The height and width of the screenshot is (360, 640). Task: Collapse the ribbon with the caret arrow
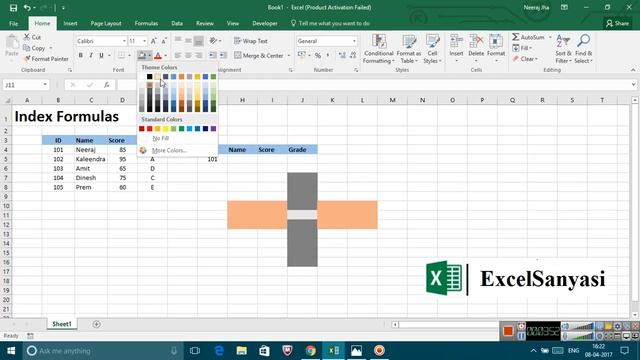tap(633, 70)
